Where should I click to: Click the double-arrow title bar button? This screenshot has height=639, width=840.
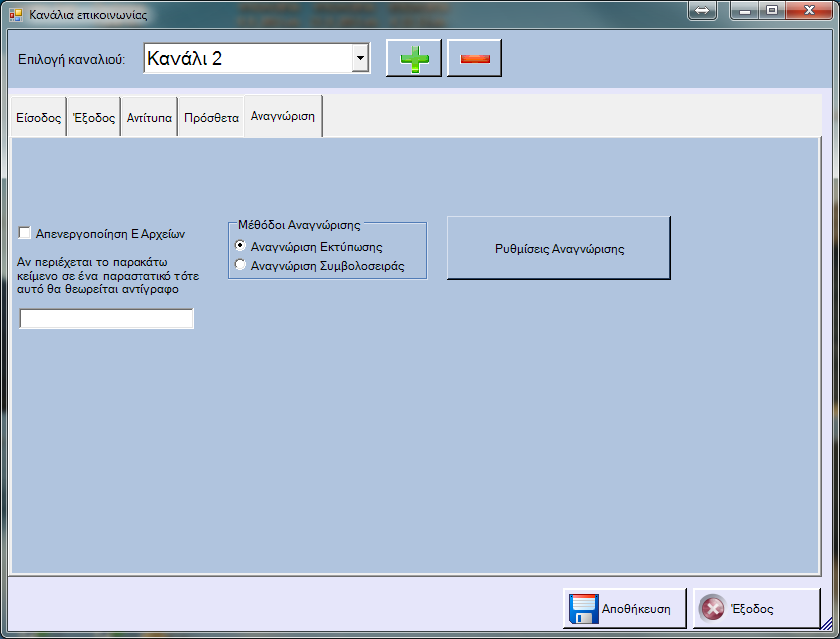701,10
